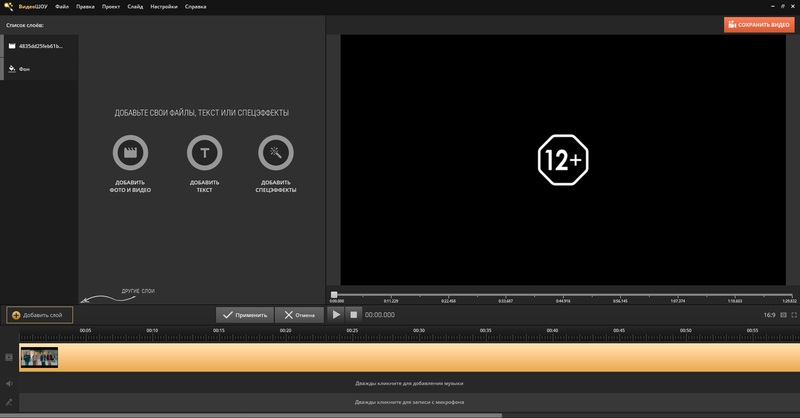The image size is (800, 418).
Task: Click the microphone track icon
Action: tap(9, 402)
